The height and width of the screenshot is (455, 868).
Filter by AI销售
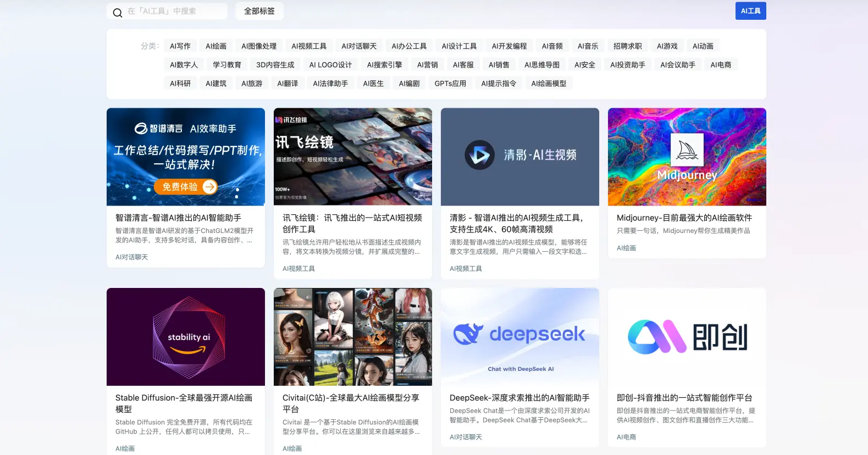pyautogui.click(x=499, y=65)
